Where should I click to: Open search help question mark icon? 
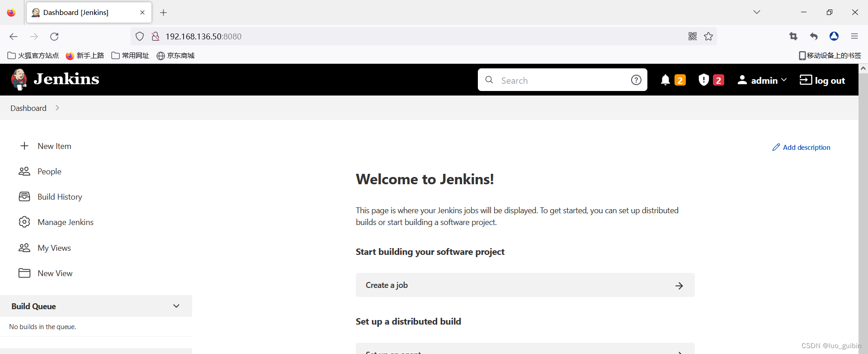tap(636, 80)
